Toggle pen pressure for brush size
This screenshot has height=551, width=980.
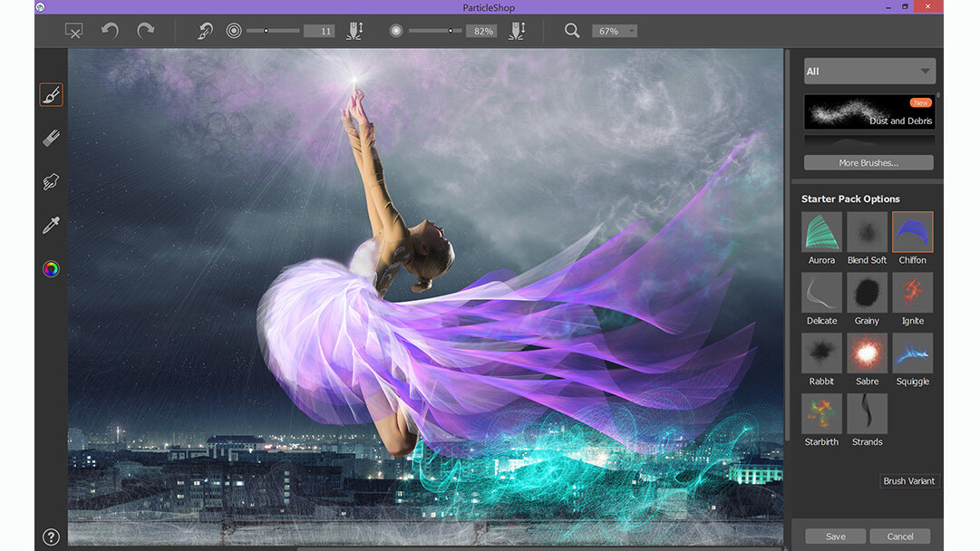(x=354, y=31)
